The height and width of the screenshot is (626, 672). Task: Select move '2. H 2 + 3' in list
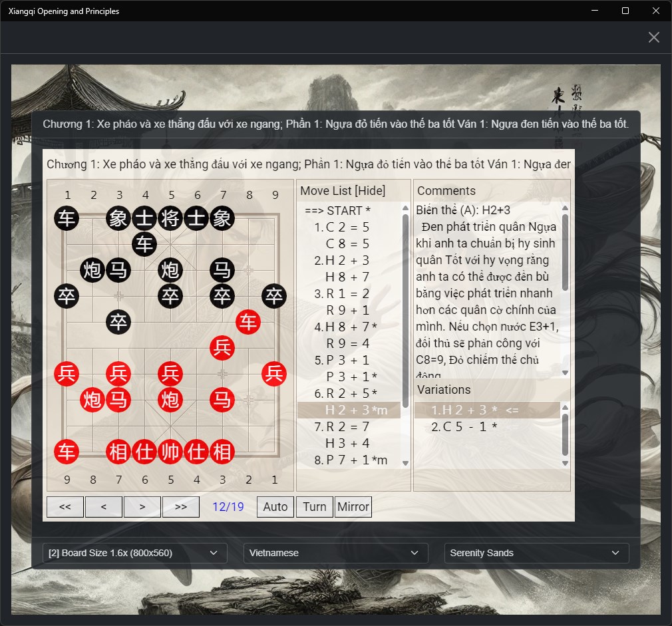coord(349,260)
